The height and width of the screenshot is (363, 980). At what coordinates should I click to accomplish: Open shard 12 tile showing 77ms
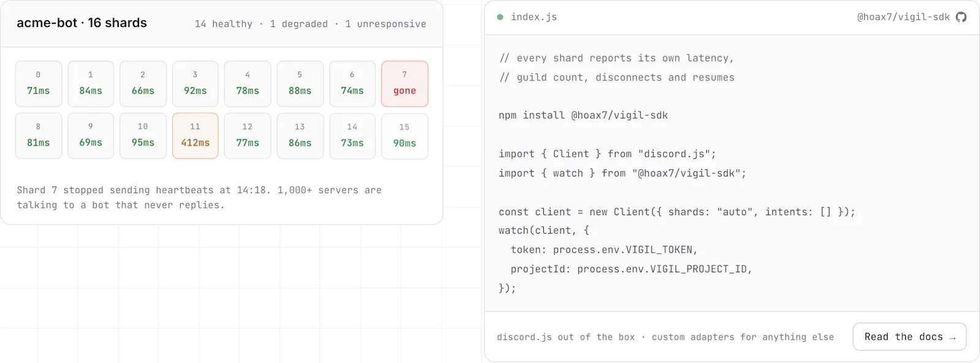pos(247,136)
